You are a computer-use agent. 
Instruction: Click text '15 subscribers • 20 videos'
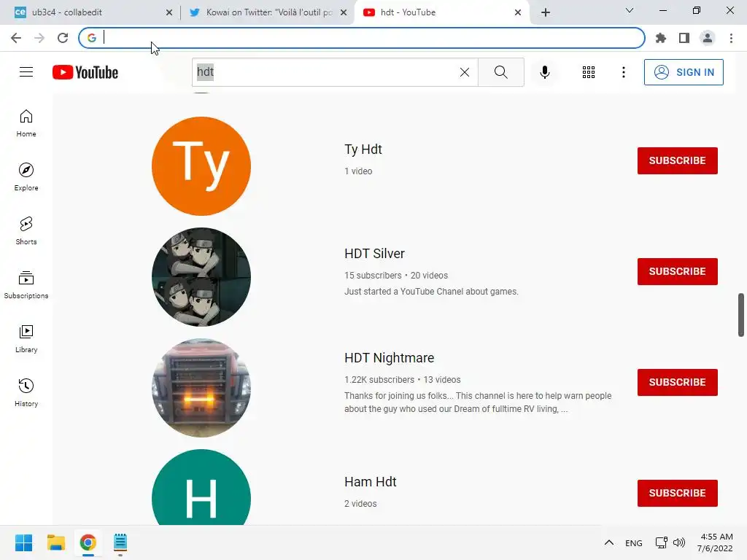[396, 275]
